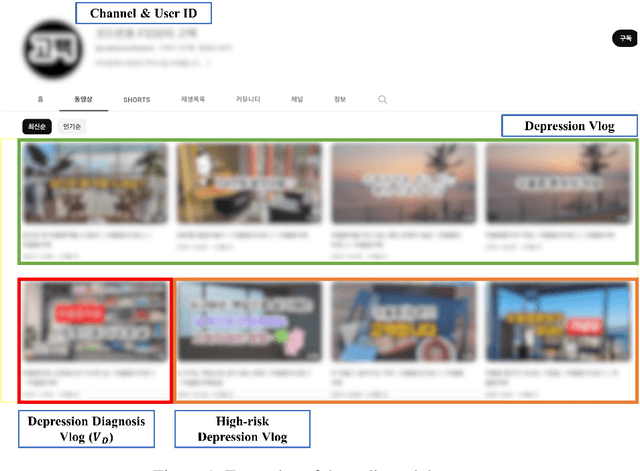
Task: Switch to the SHORTS tab
Action: 137,100
